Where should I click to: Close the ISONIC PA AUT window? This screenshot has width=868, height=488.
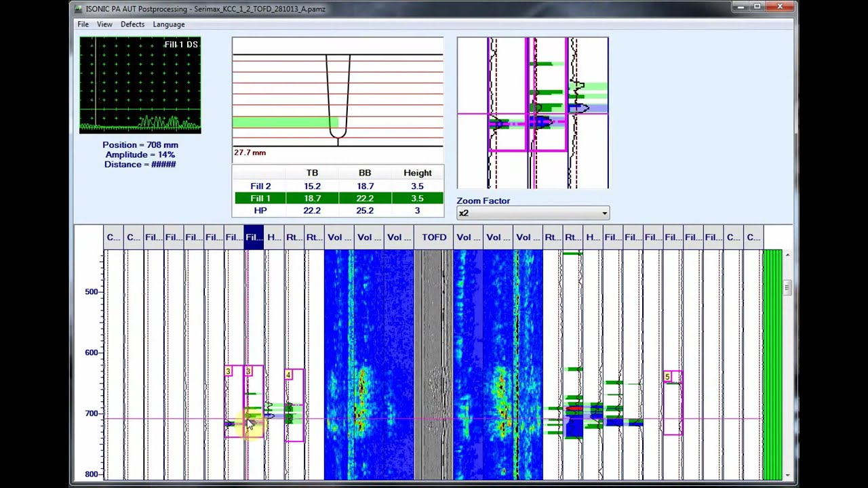[x=780, y=7]
